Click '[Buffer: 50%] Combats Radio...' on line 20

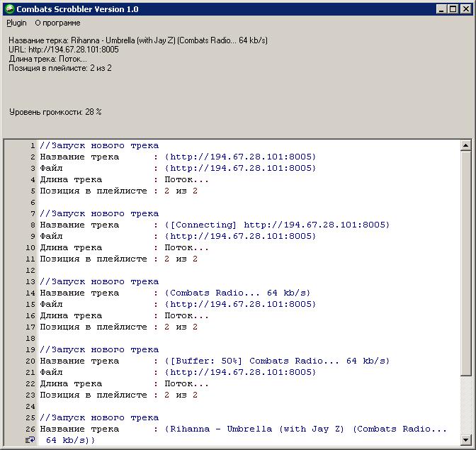pos(254,361)
